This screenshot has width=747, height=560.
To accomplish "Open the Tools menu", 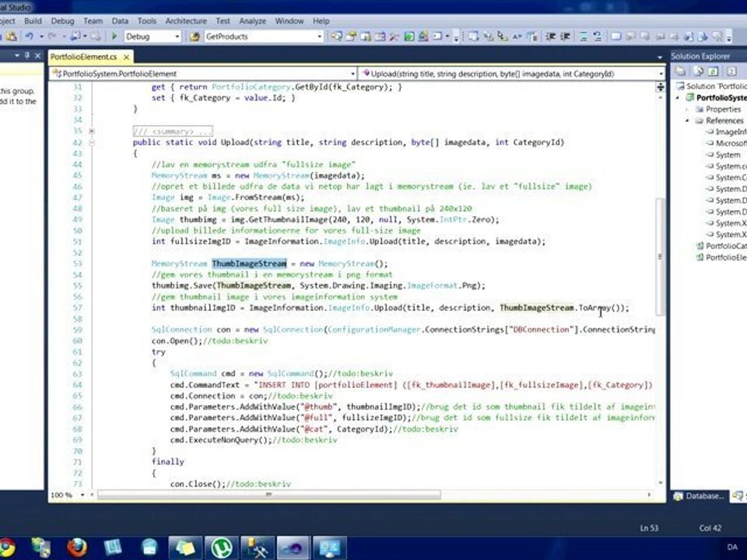I will 147,21.
